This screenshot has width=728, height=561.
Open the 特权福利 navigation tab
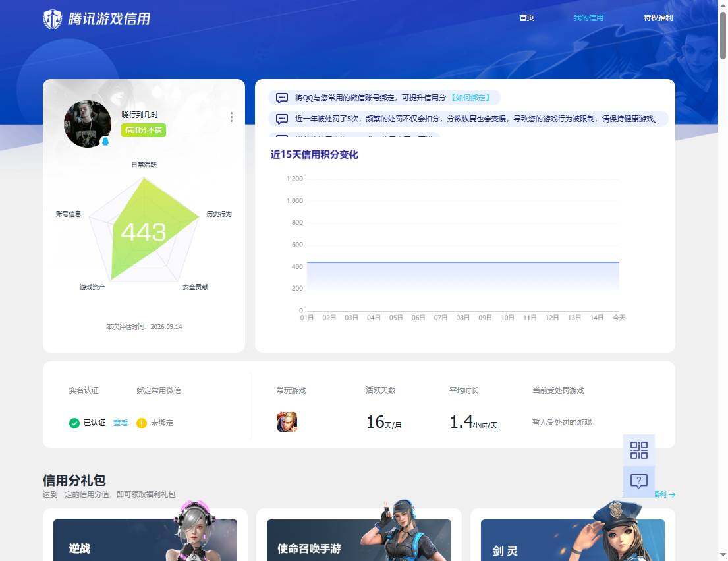pyautogui.click(x=658, y=18)
